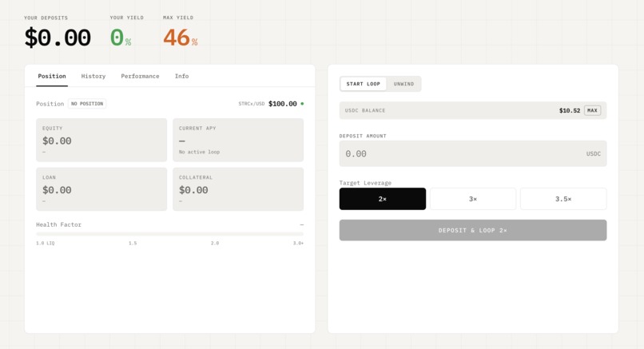Open the Performance tab
This screenshot has height=349, width=644.
pyautogui.click(x=140, y=76)
